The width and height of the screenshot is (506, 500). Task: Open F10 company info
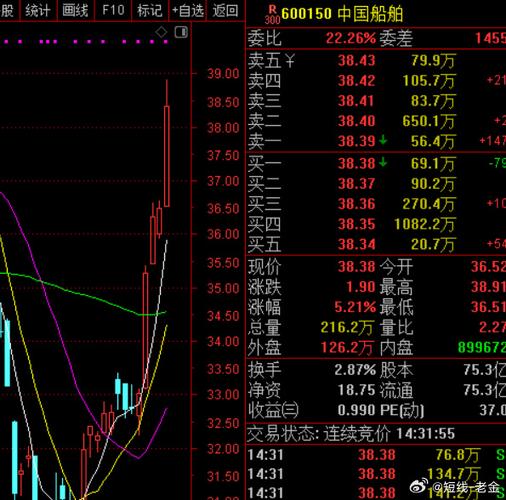113,10
